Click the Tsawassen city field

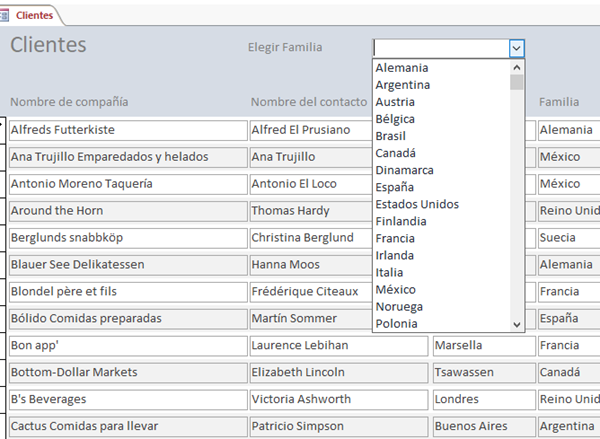coord(482,372)
